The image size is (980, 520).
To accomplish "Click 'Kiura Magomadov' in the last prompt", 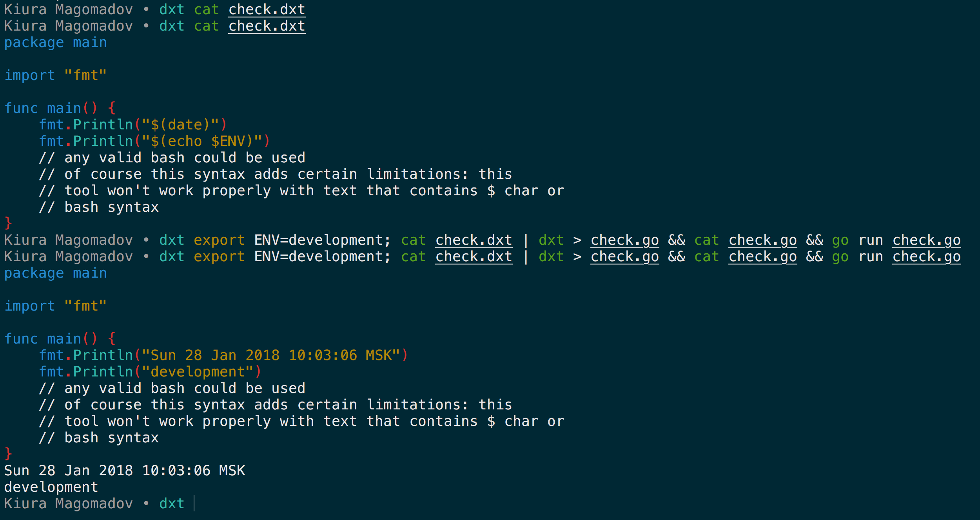I will (68, 504).
